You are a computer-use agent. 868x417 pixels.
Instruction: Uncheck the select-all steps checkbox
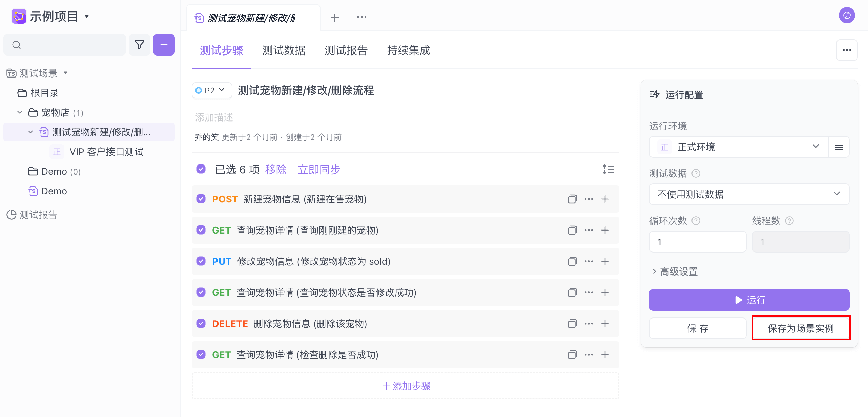(x=201, y=169)
